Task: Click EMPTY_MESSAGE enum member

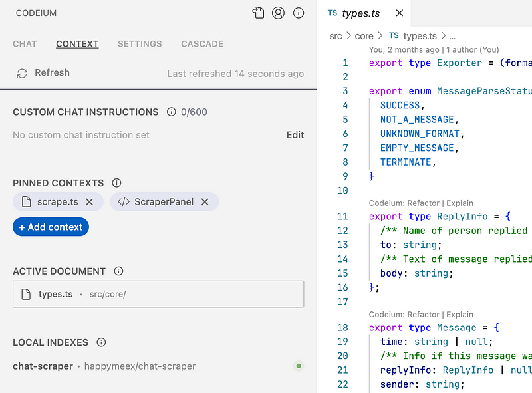Action: [417, 148]
